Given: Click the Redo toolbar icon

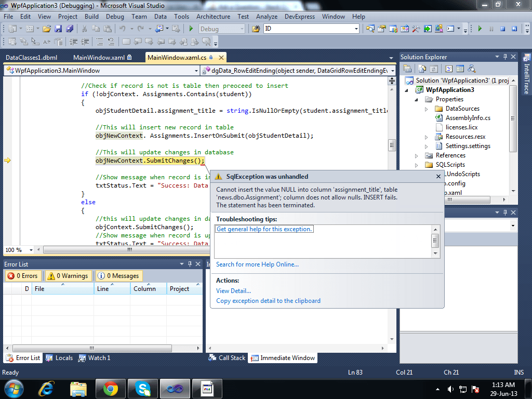Looking at the screenshot, I should 140,29.
